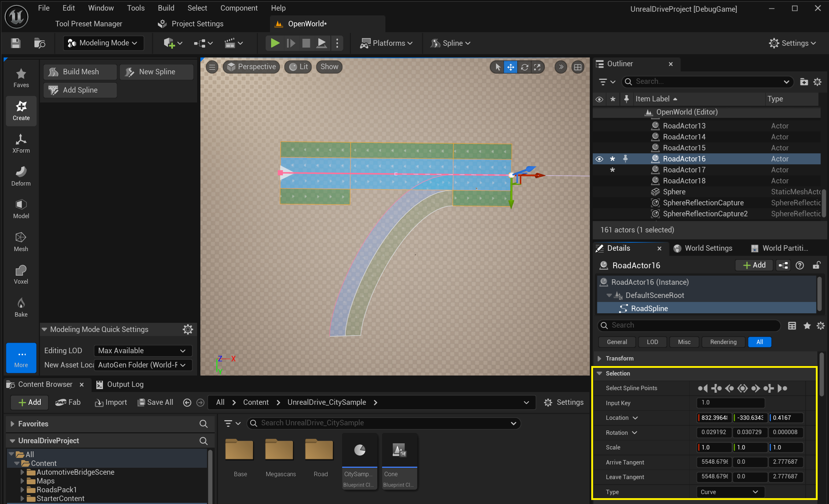Show More modeling tool categories
This screenshot has height=504, width=829.
tap(21, 358)
